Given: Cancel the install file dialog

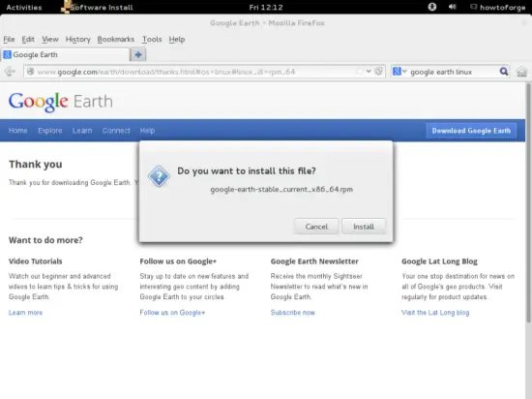Looking at the screenshot, I should tap(316, 227).
